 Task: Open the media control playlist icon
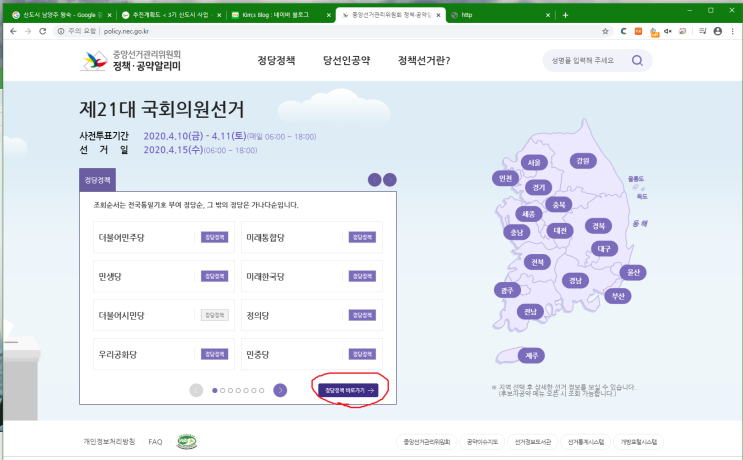click(x=702, y=31)
